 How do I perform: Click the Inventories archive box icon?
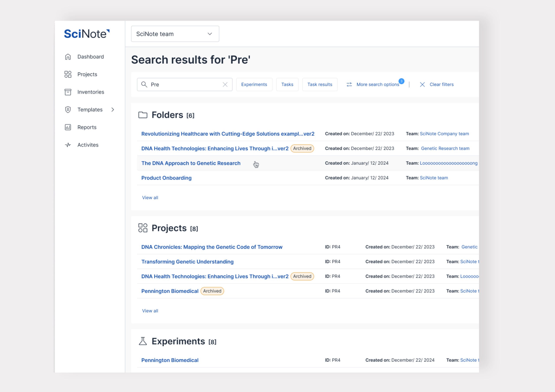[68, 92]
